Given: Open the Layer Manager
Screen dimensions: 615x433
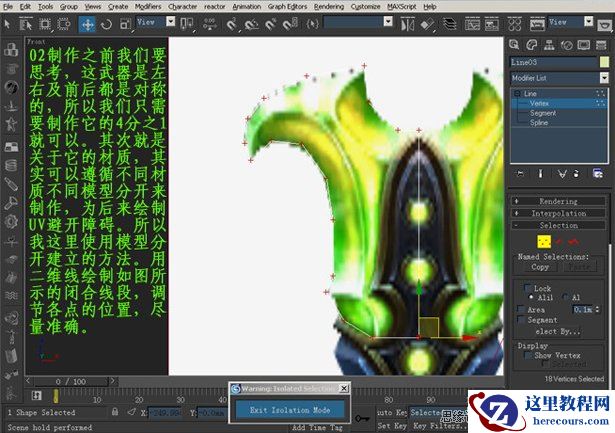Looking at the screenshot, I should pos(449,24).
